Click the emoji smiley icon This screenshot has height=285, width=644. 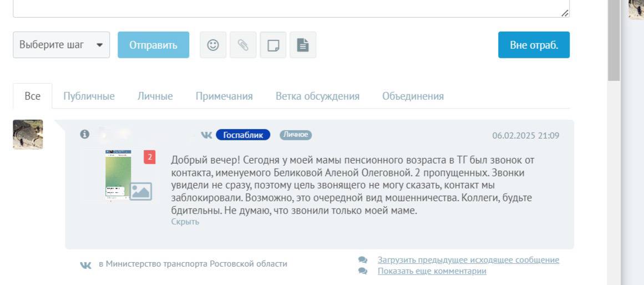click(x=213, y=45)
